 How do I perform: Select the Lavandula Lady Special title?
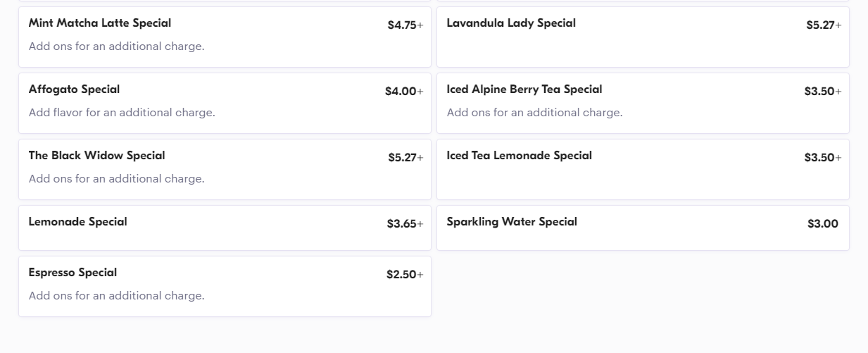511,23
